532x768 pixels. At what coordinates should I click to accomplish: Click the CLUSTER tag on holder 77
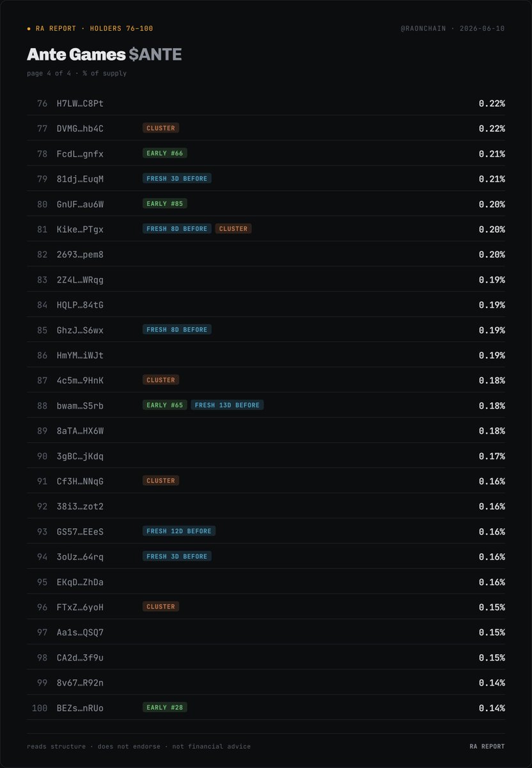[160, 128]
